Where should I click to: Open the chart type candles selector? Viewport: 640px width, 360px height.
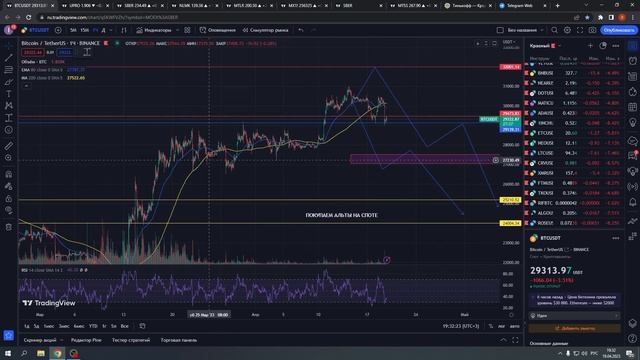click(x=124, y=30)
